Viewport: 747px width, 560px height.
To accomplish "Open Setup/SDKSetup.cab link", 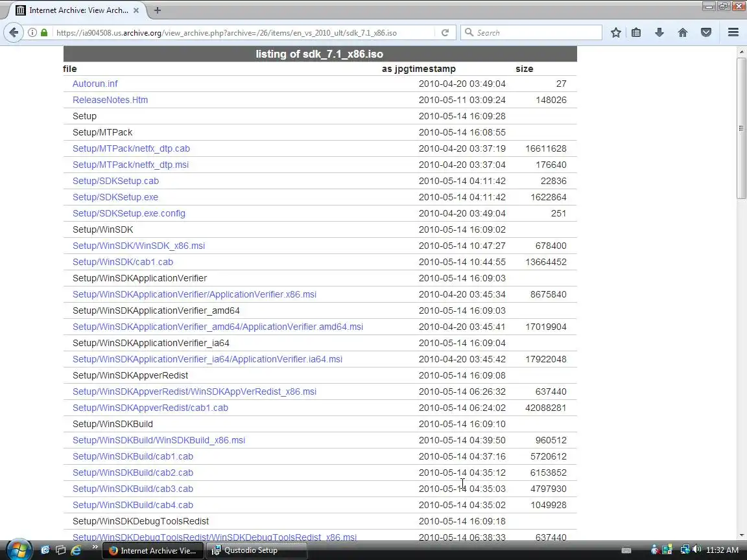I will [x=116, y=181].
